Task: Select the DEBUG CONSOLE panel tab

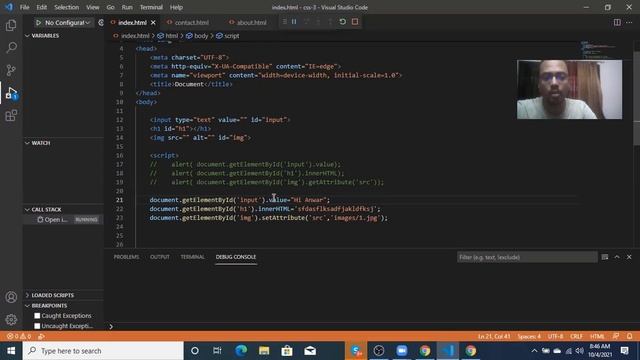Action: coord(236,257)
